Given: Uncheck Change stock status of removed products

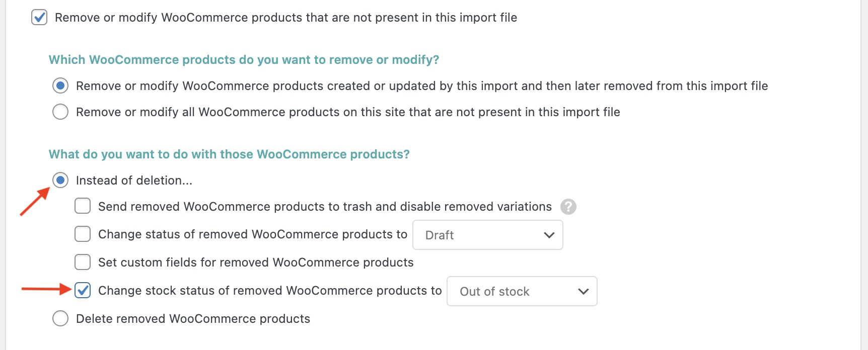Looking at the screenshot, I should coord(83,290).
